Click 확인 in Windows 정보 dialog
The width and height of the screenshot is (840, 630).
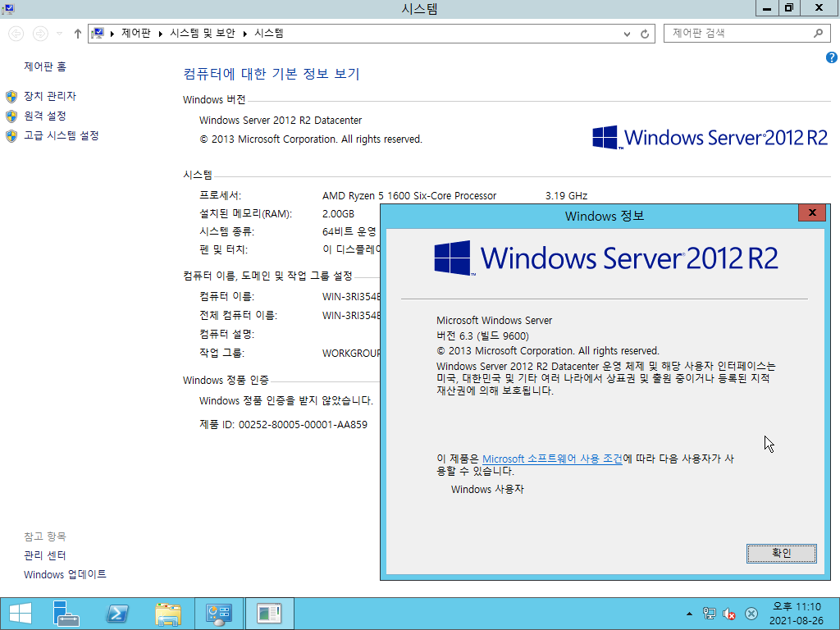782,554
